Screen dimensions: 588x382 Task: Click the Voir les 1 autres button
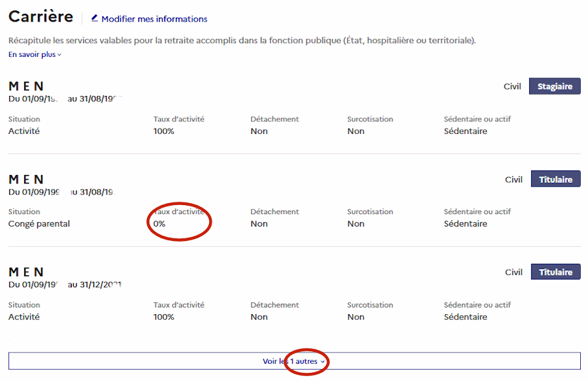pos(294,361)
